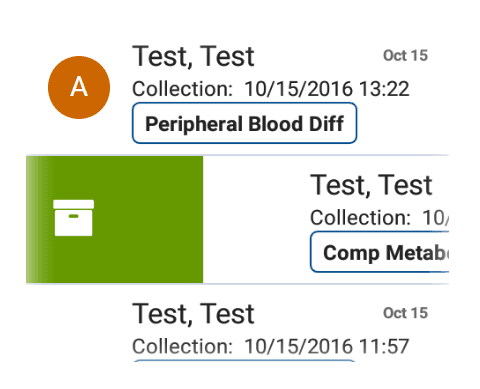The image size is (480, 389).
Task: Tap the orange avatar with letter A
Action: (79, 87)
